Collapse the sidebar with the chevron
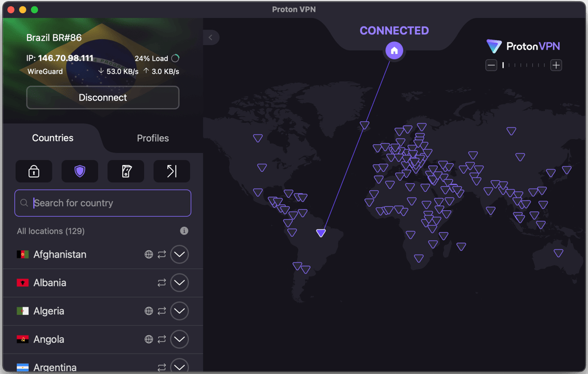The height and width of the screenshot is (374, 588). (211, 37)
